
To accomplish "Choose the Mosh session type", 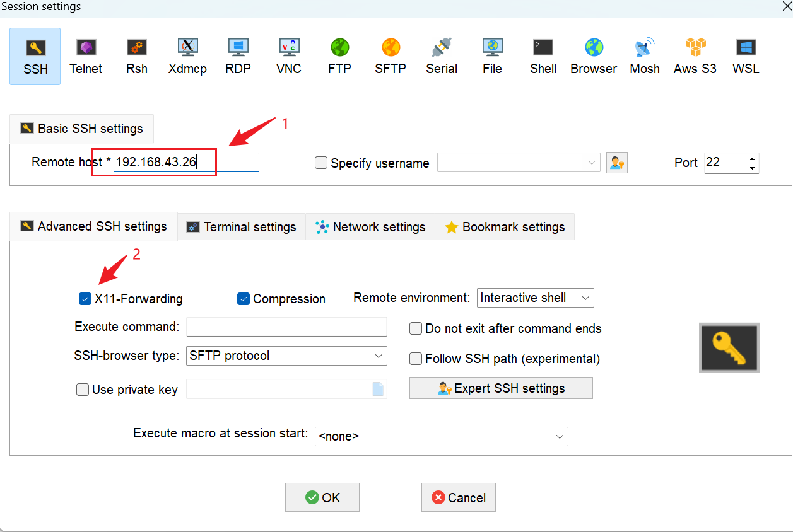I will pos(645,56).
